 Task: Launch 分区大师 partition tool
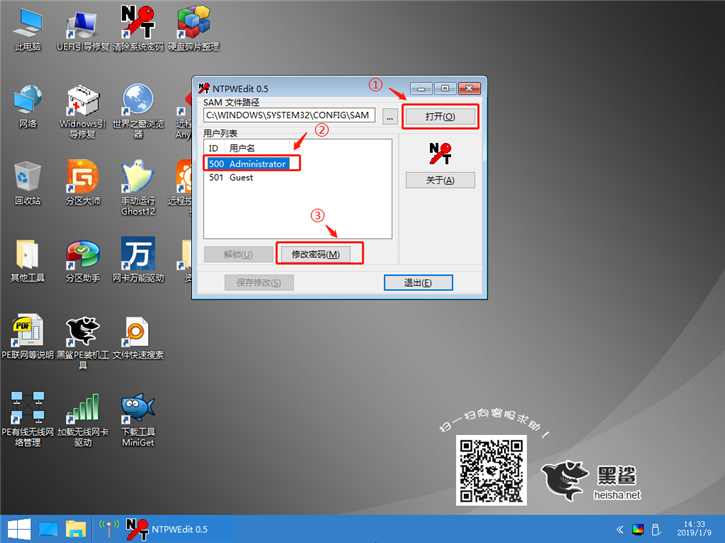coord(83,180)
